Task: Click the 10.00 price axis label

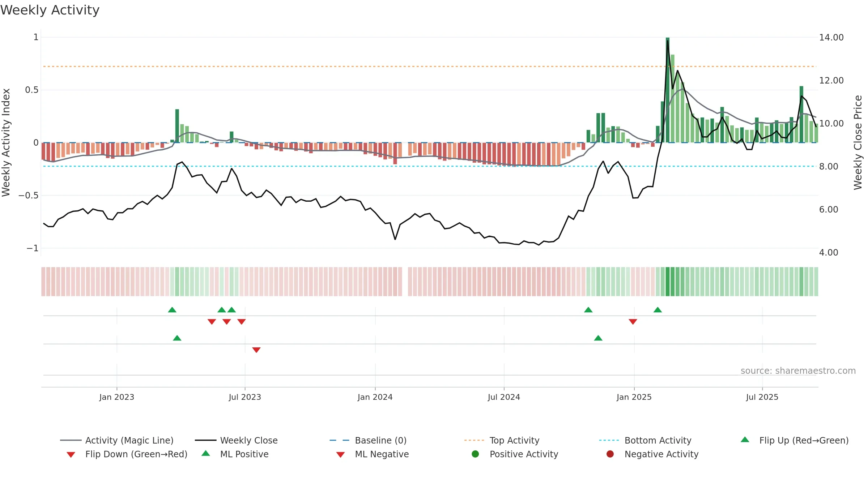Action: 831,123
